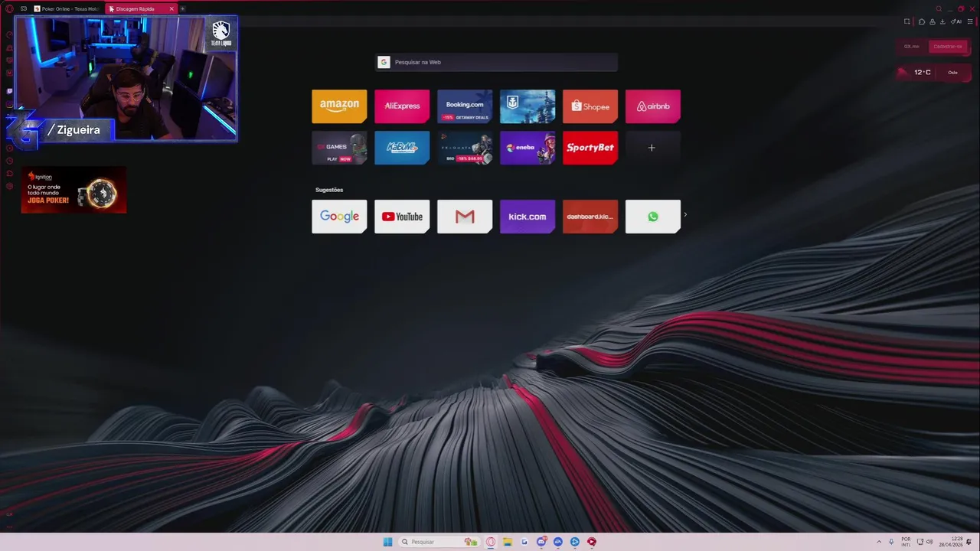Viewport: 980px width, 551px height.
Task: Open the Shopee speed dial tile
Action: 590,106
